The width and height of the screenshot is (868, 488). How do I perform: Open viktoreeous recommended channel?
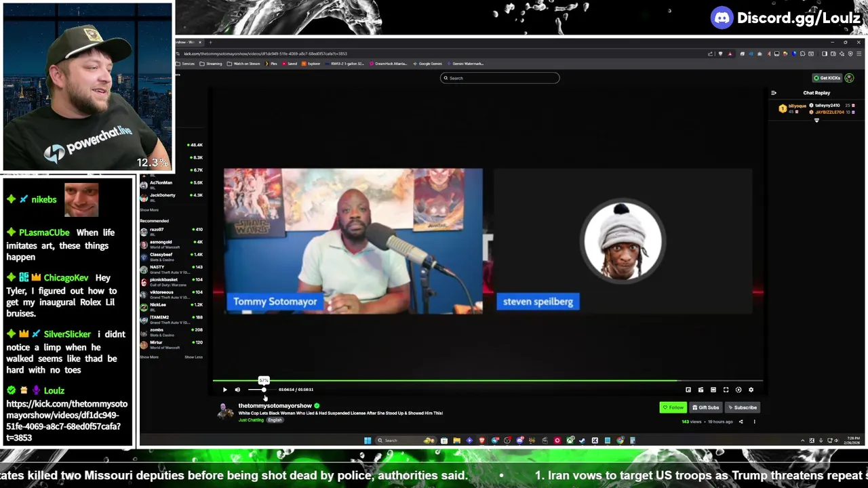coord(172,293)
